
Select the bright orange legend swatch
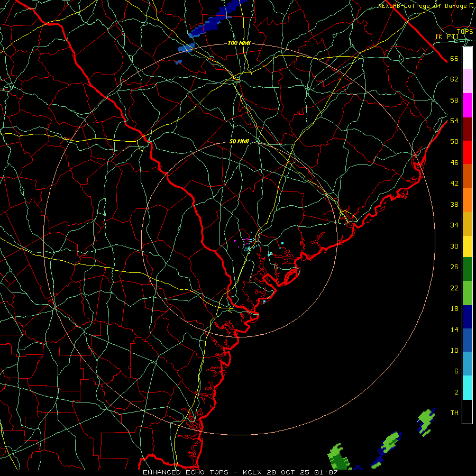click(467, 200)
